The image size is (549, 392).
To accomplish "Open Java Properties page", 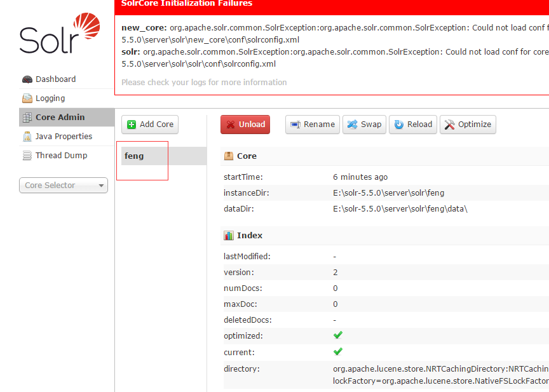I will point(67,137).
